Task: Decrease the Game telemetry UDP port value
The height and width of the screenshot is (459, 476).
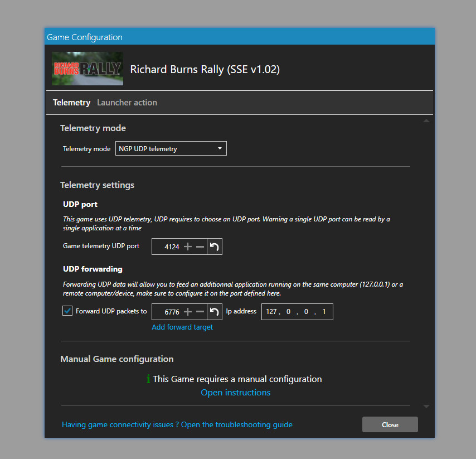Action: (200, 247)
